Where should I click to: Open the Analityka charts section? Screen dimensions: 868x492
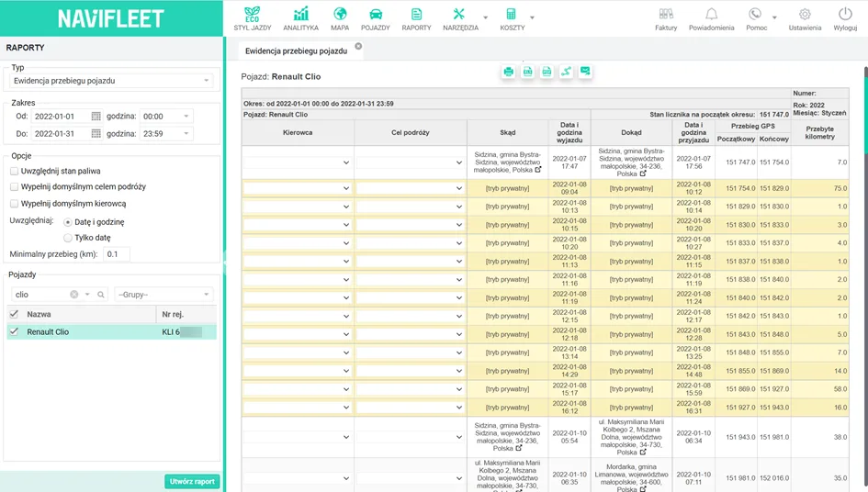pos(300,18)
